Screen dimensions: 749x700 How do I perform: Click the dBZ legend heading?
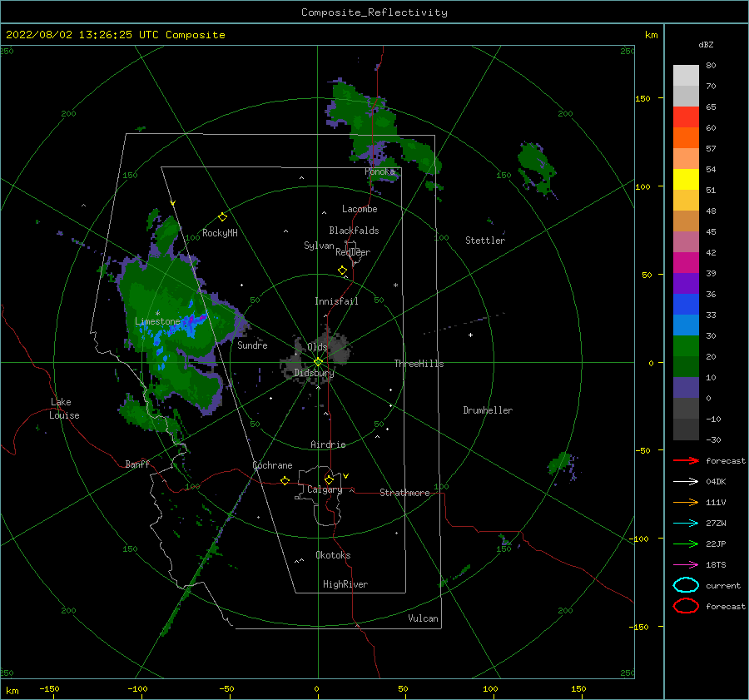pyautogui.click(x=706, y=44)
